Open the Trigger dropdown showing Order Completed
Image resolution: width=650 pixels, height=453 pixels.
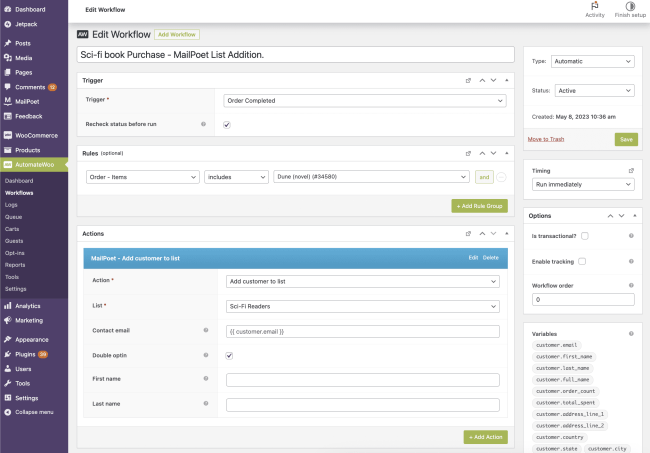pos(364,100)
